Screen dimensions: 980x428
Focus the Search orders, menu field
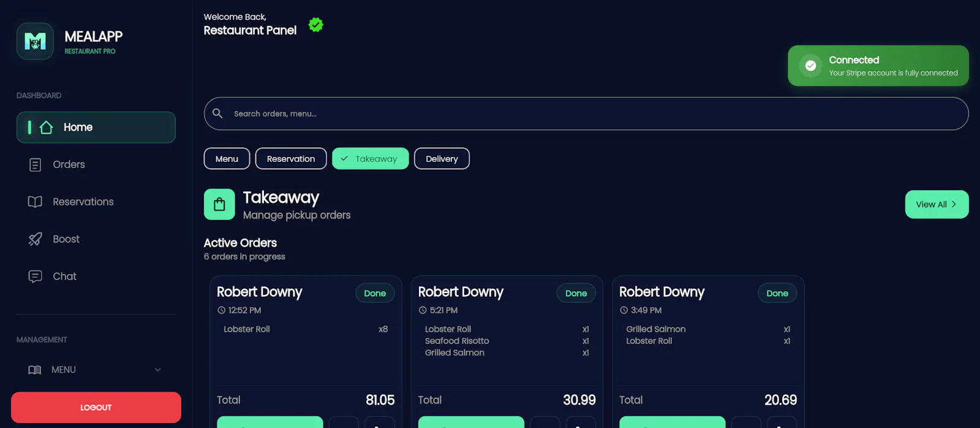[586, 113]
